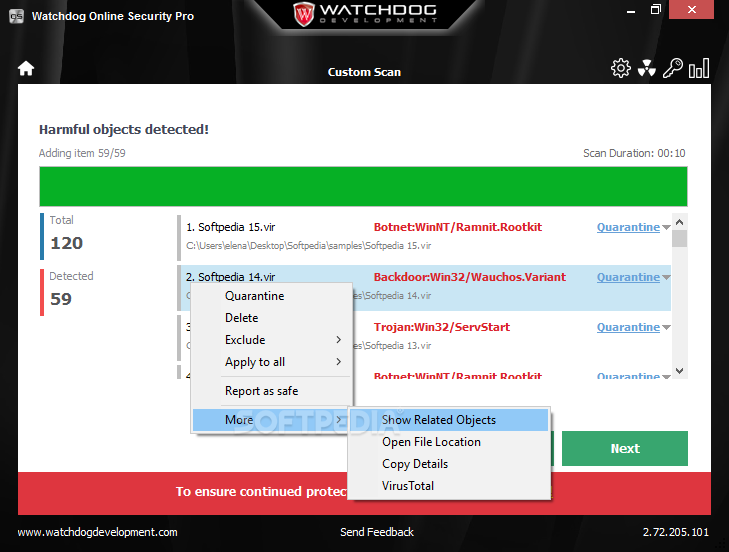729x552 pixels.
Task: Click Quarantine link for Trojan:Win32/ServStart
Action: [628, 327]
